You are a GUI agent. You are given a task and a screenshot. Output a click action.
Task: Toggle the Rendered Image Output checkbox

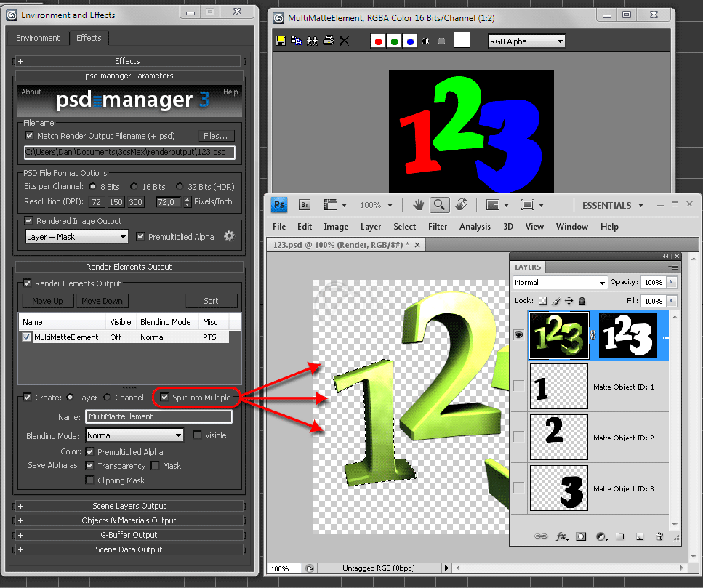(28, 220)
